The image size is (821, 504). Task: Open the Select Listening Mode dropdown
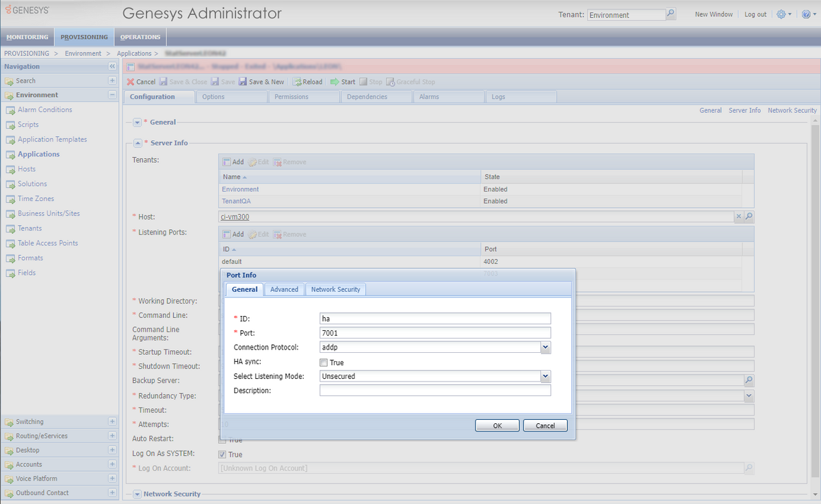tap(545, 376)
